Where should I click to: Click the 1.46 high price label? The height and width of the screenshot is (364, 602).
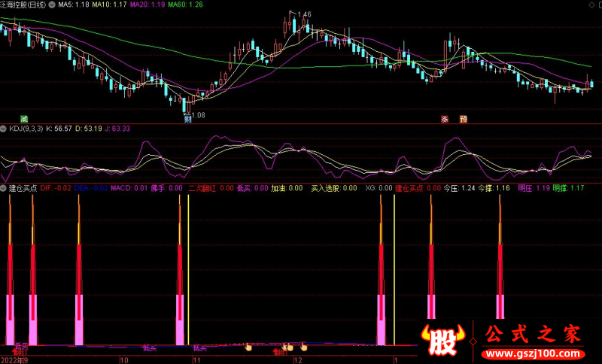click(304, 14)
